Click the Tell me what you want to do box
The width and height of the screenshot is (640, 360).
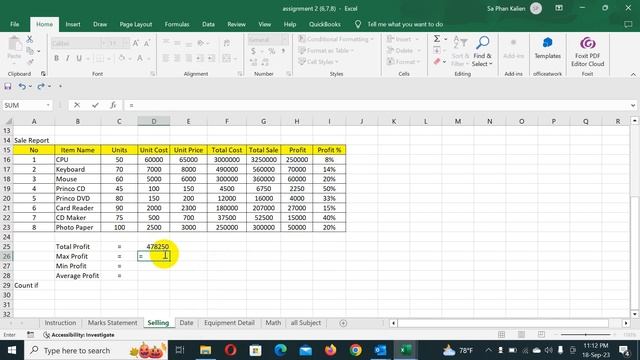pos(405,24)
